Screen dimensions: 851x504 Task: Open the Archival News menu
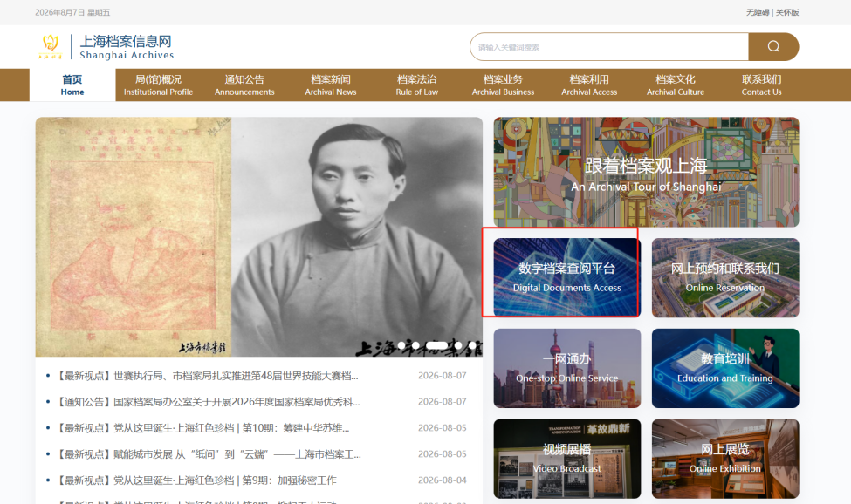pyautogui.click(x=331, y=85)
